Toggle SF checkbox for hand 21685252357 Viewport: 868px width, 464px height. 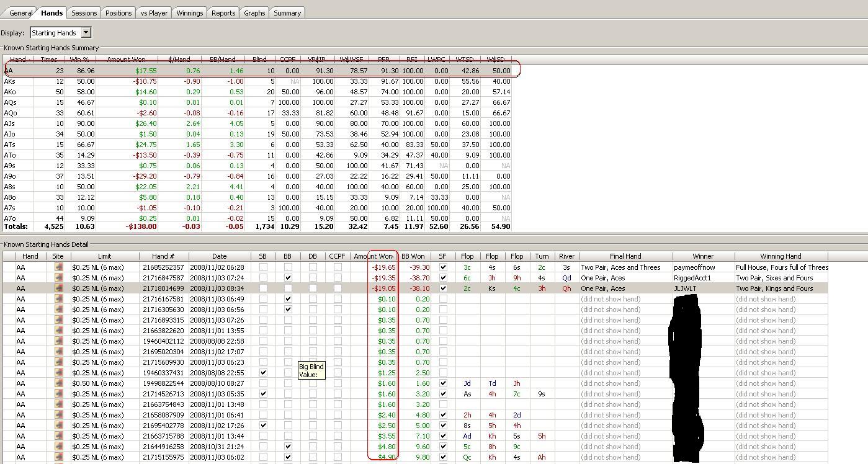[x=443, y=267]
